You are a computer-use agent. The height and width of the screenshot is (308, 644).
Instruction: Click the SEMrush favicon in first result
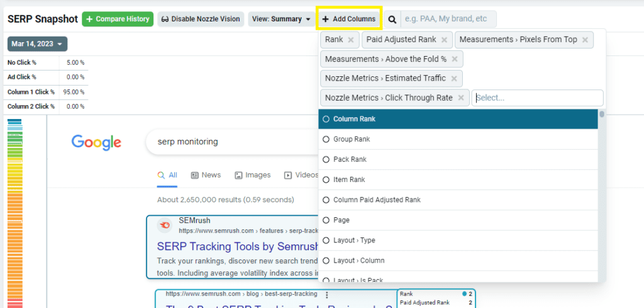[165, 225]
